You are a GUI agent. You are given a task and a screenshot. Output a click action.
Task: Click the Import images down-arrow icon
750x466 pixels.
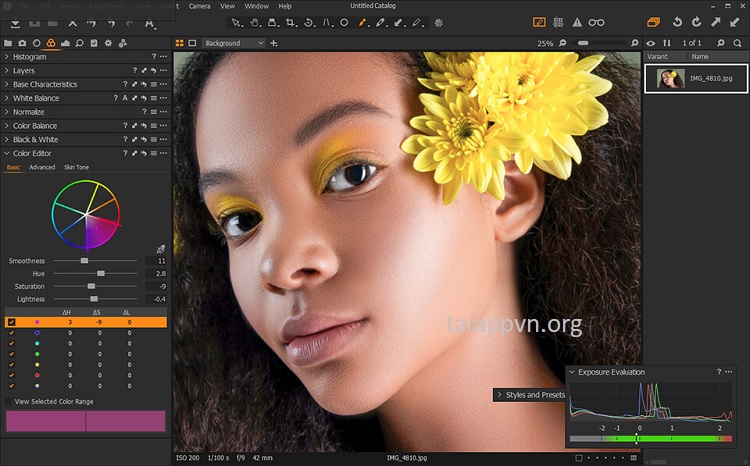[x=15, y=22]
